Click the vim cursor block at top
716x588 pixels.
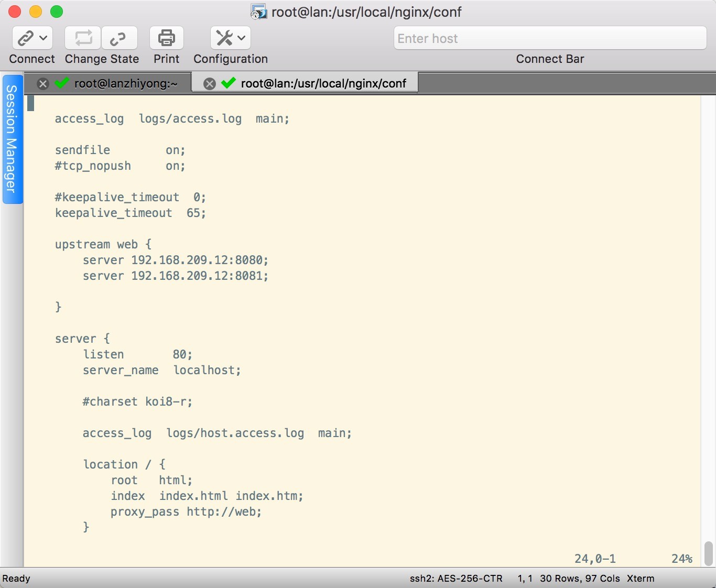point(30,103)
